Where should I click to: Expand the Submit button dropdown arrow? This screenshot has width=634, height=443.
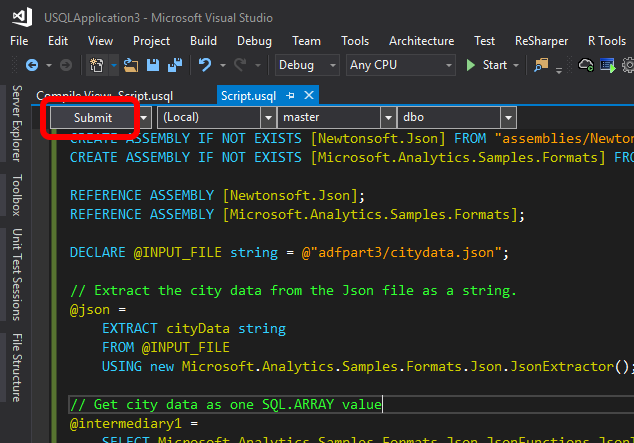tap(145, 118)
